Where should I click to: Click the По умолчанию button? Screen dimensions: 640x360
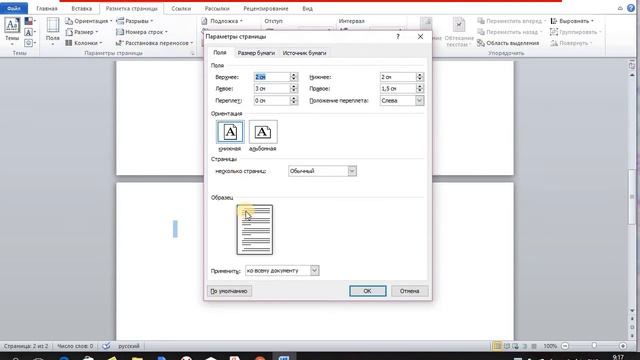coord(229,291)
